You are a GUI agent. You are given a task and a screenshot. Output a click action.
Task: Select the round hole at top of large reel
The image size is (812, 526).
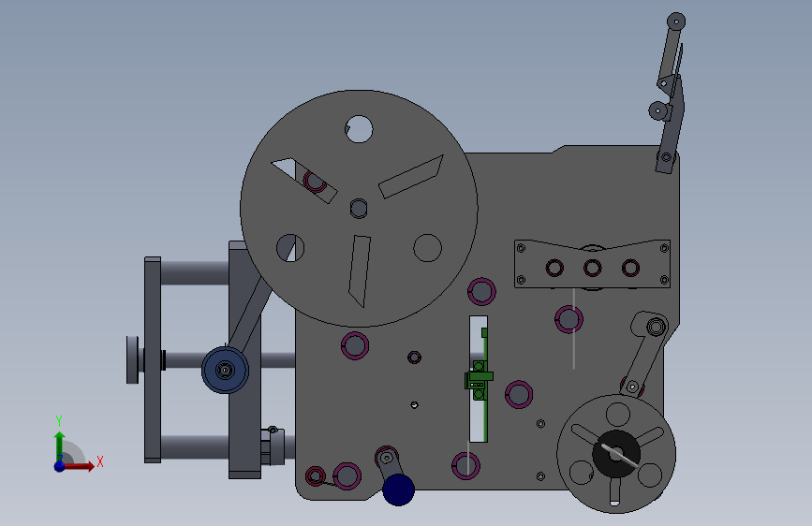click(359, 129)
